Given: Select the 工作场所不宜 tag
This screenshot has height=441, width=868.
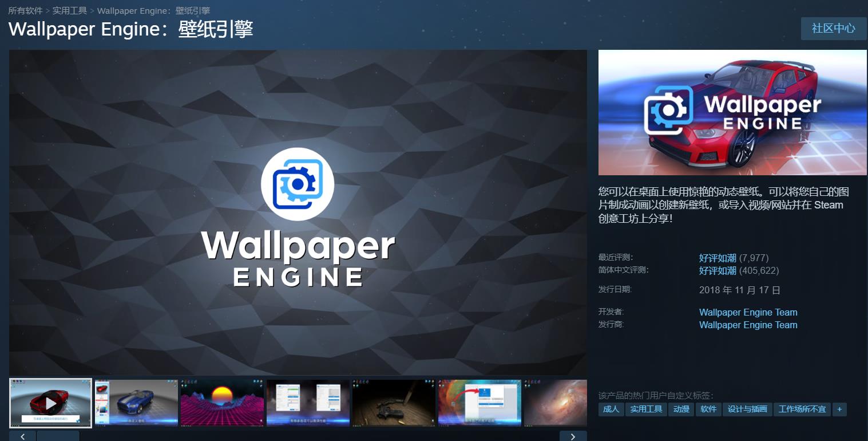Looking at the screenshot, I should point(802,409).
